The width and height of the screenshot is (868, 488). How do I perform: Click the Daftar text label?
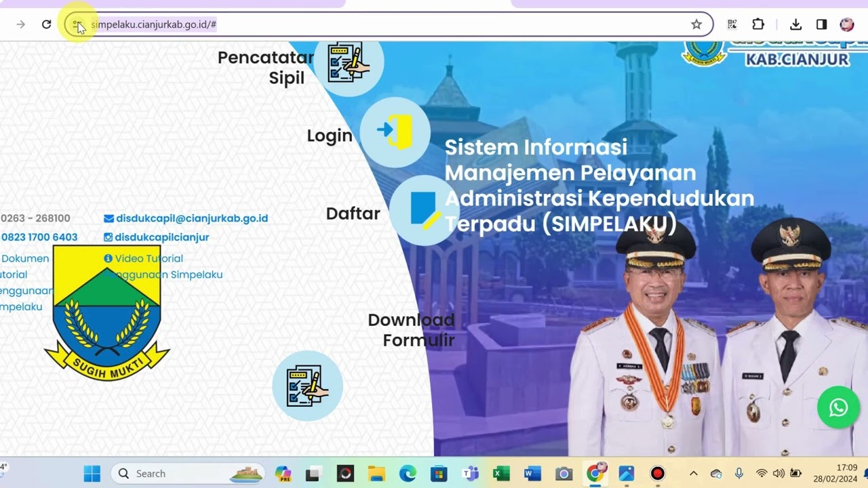353,213
